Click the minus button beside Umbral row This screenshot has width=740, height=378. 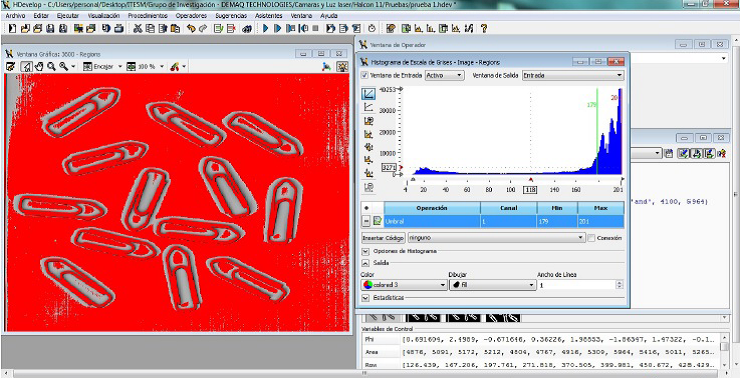click(366, 221)
